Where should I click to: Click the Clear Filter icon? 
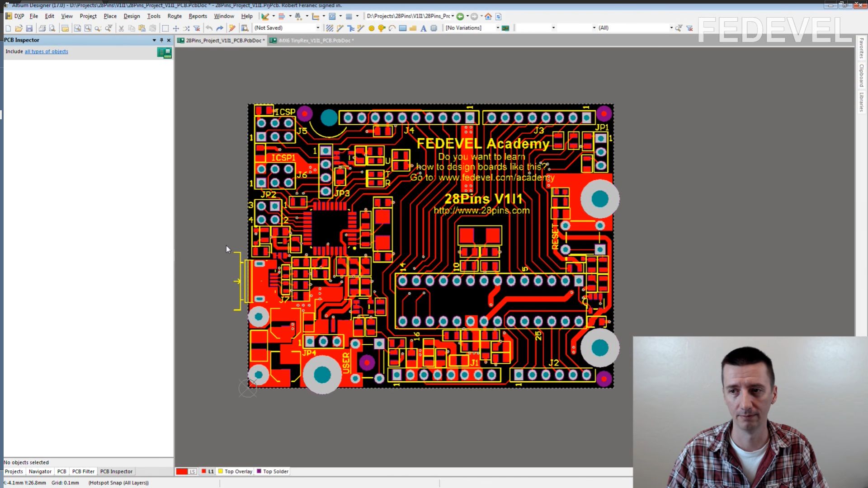coord(689,28)
